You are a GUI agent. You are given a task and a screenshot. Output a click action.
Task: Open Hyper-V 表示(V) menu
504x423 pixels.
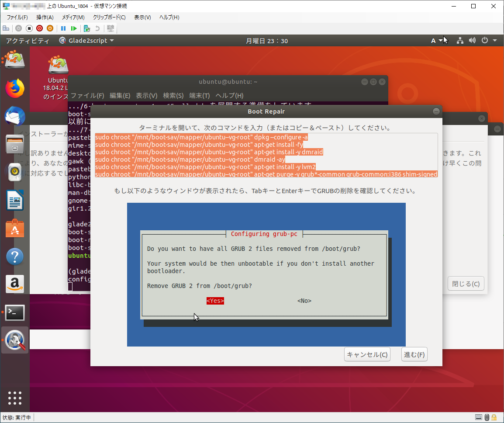click(142, 17)
